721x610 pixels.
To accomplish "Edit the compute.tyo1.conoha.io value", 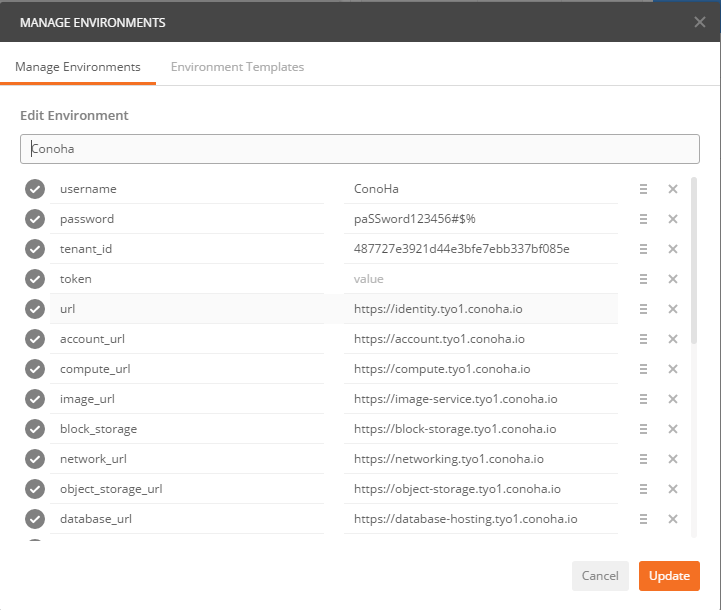I will (x=481, y=369).
